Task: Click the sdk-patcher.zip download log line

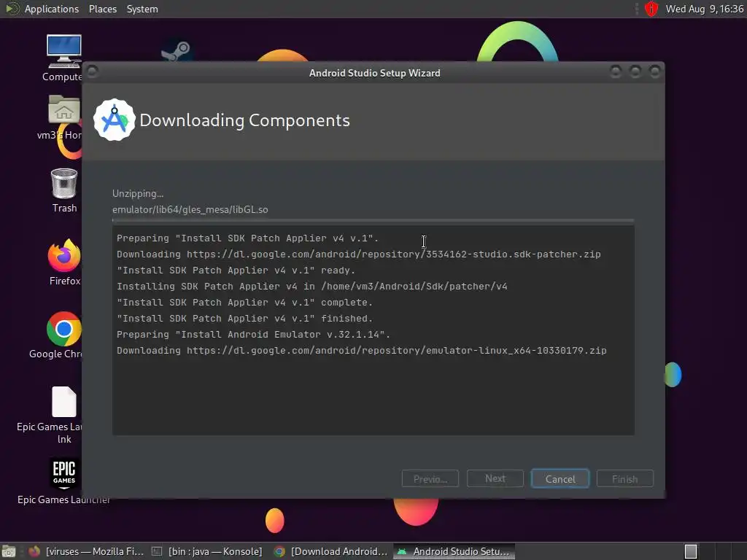Action: 359,254
